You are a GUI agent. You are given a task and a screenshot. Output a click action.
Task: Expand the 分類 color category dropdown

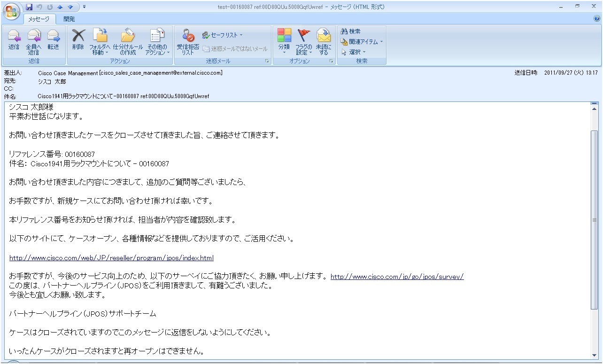[284, 41]
